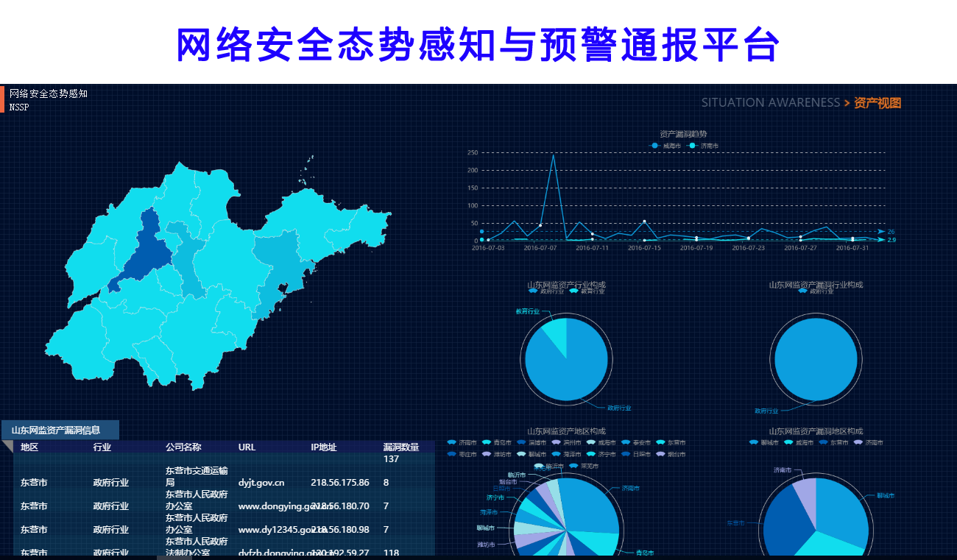Click the peak data point in trend chart
Screen dimensions: 957x560
(x=553, y=155)
